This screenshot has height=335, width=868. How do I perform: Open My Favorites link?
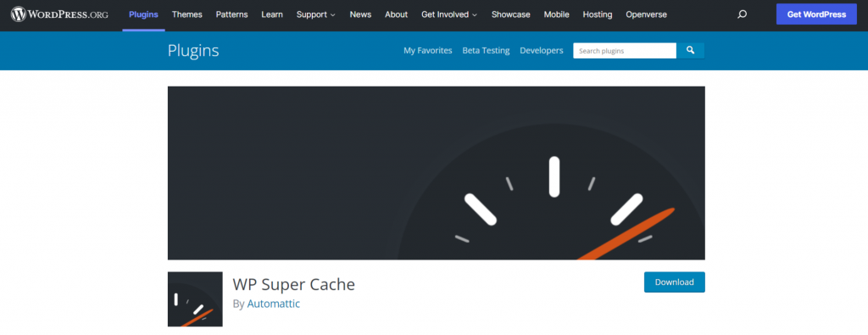[x=428, y=50]
